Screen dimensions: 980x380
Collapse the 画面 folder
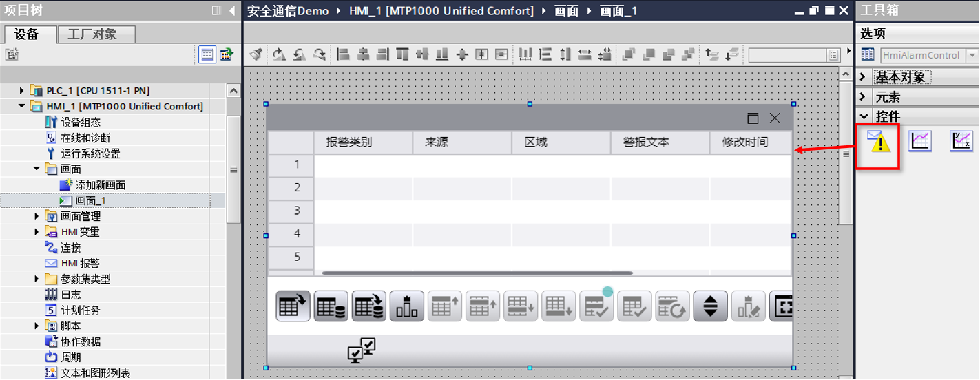tap(37, 169)
